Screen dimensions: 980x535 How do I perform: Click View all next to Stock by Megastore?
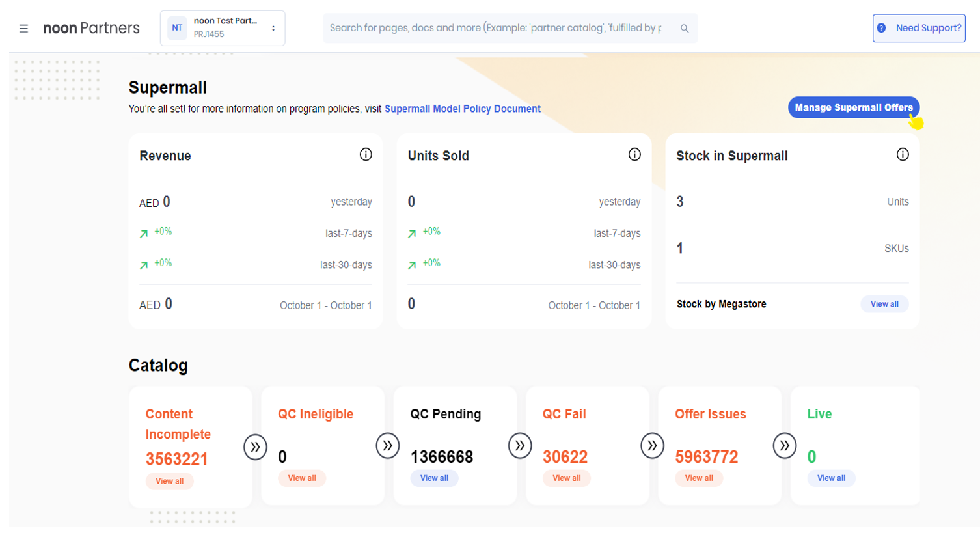[884, 304]
